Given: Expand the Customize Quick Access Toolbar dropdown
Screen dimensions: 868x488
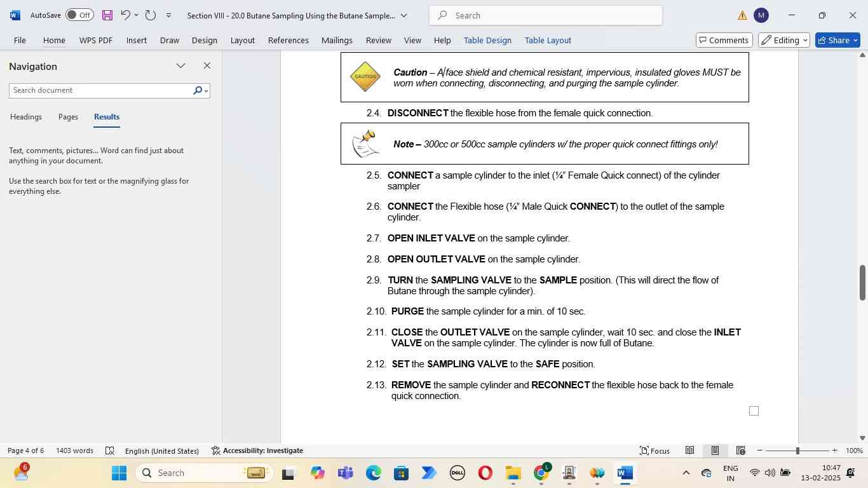Looking at the screenshot, I should [x=168, y=15].
